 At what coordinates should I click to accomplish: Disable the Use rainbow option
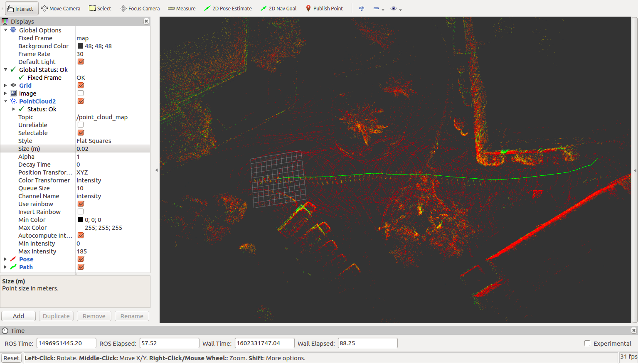pyautogui.click(x=80, y=204)
